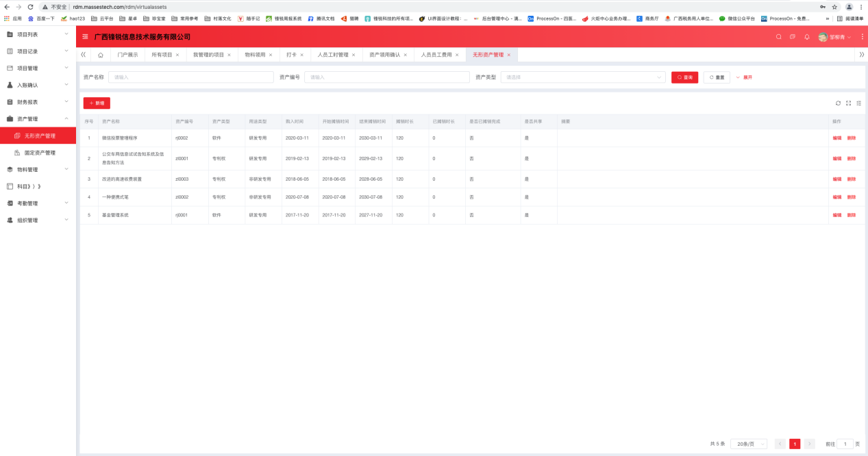Expand the filters with 展开
This screenshot has height=456, width=868.
pyautogui.click(x=744, y=77)
